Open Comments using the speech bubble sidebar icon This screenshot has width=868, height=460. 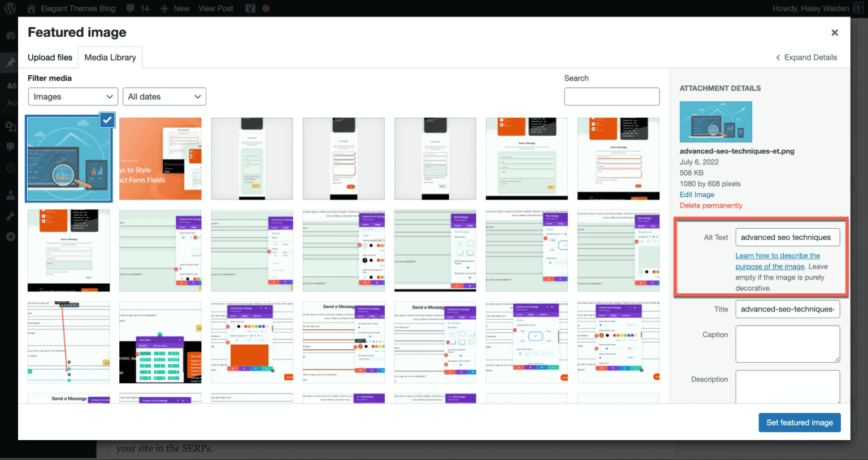tap(10, 147)
